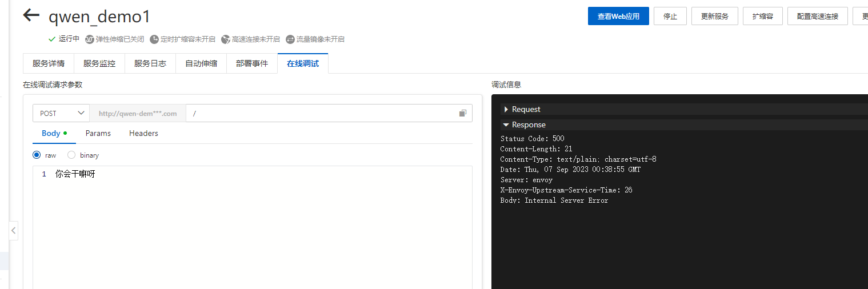
Task: Switch to the Params tab
Action: tap(98, 133)
